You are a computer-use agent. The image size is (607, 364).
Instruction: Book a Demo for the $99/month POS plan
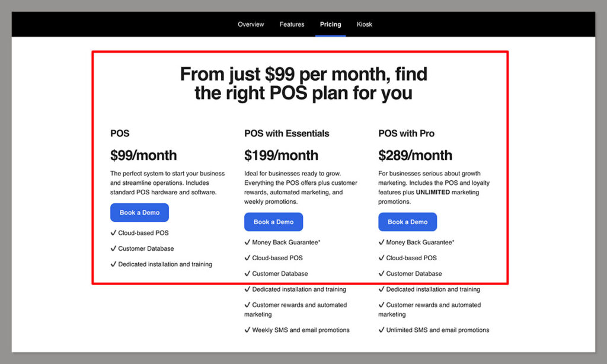(139, 212)
